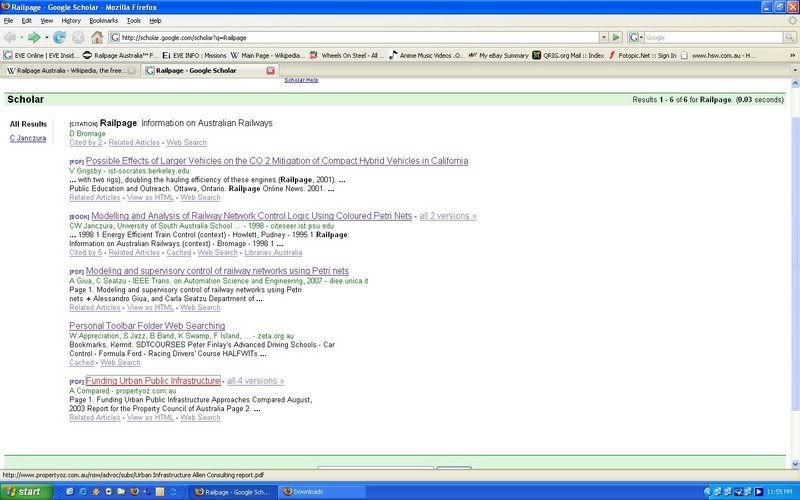The height and width of the screenshot is (500, 800).
Task: Click the C Janczura author filter link
Action: (28, 138)
